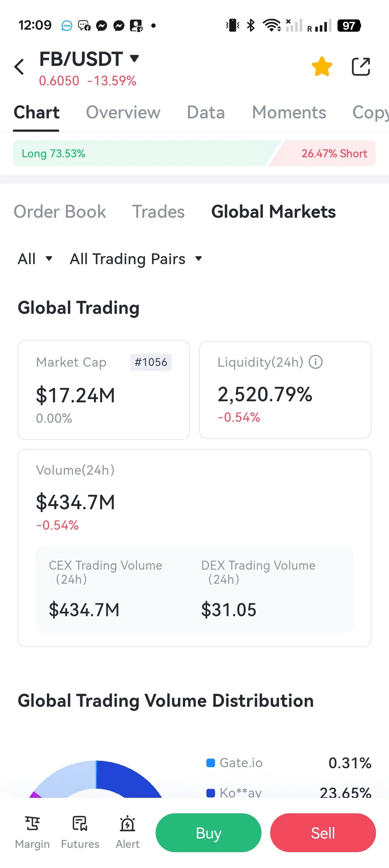Tap the Bluetooth status icon
389x868 pixels.
(x=251, y=26)
